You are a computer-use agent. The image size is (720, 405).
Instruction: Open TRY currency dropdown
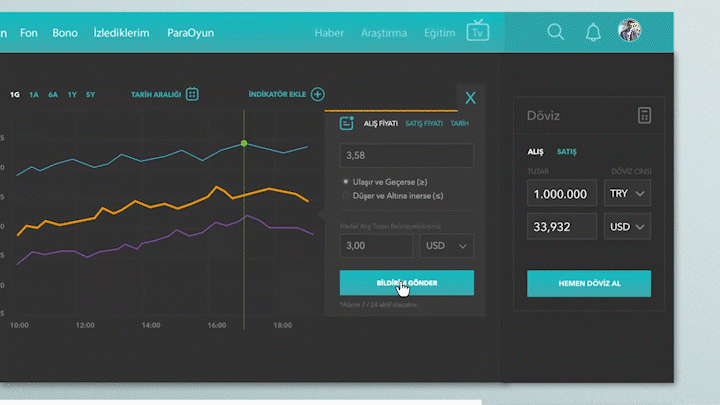tap(627, 193)
